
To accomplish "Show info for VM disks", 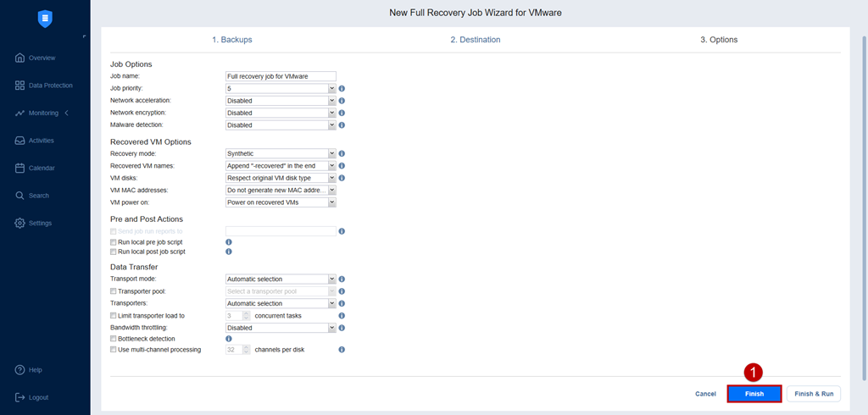I will point(342,178).
